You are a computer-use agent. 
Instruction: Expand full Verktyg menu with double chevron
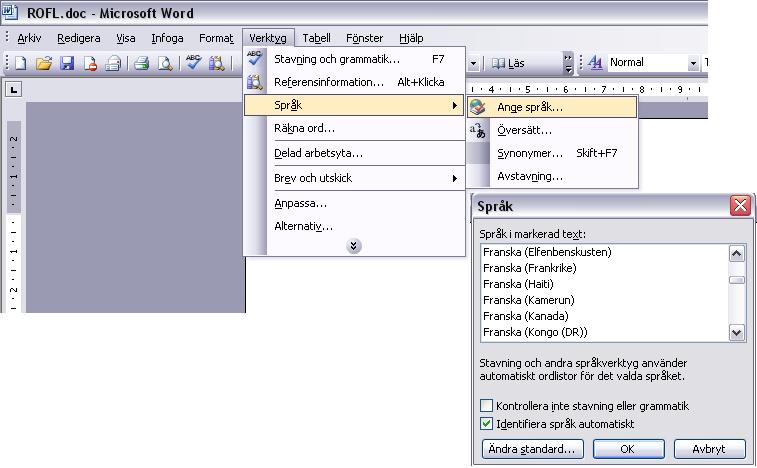click(x=353, y=246)
